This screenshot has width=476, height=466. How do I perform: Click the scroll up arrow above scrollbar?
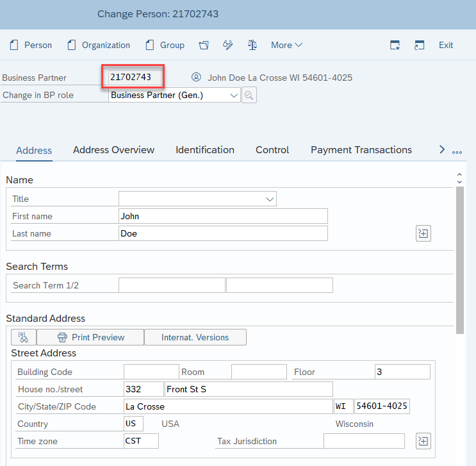click(x=459, y=175)
